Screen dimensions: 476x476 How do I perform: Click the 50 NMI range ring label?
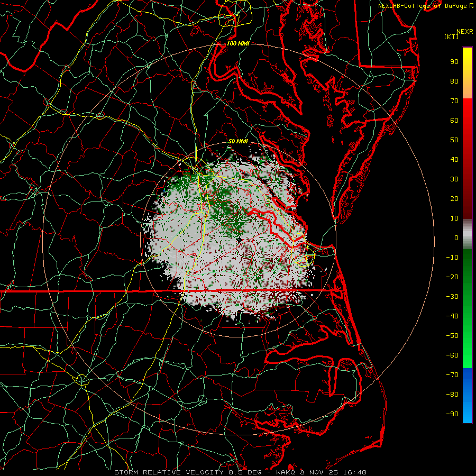pos(238,141)
